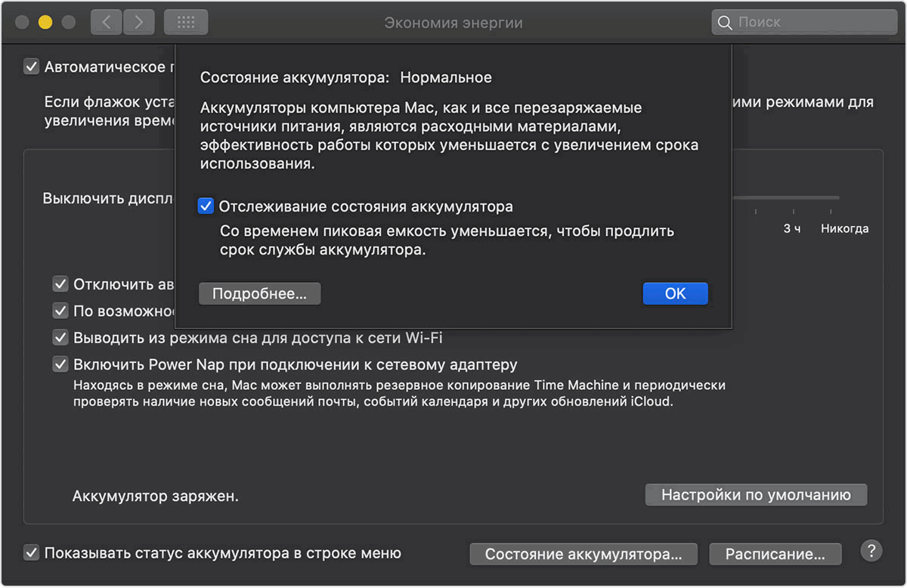The width and height of the screenshot is (907, 588).
Task: Open the Show All preferences grid icon
Action: (186, 22)
